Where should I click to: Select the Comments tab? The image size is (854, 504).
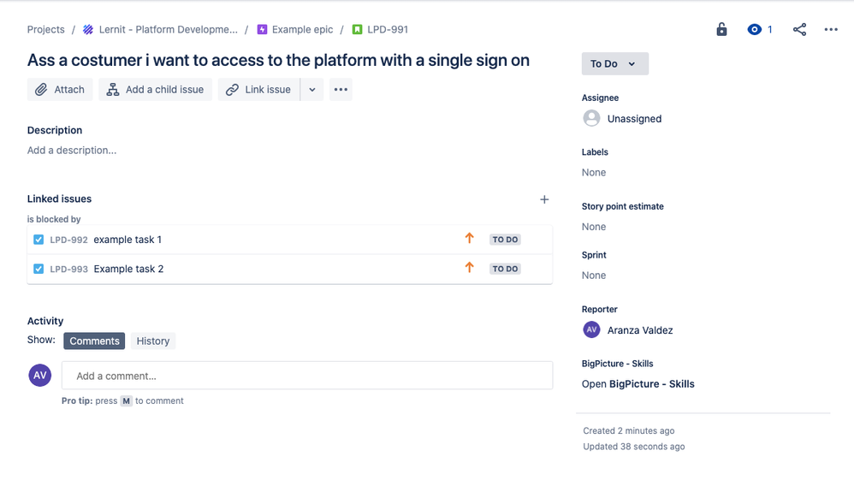point(94,341)
